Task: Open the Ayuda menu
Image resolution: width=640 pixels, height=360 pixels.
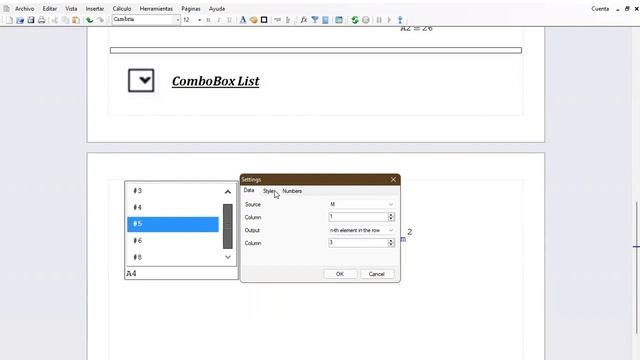Action: pyautogui.click(x=217, y=9)
